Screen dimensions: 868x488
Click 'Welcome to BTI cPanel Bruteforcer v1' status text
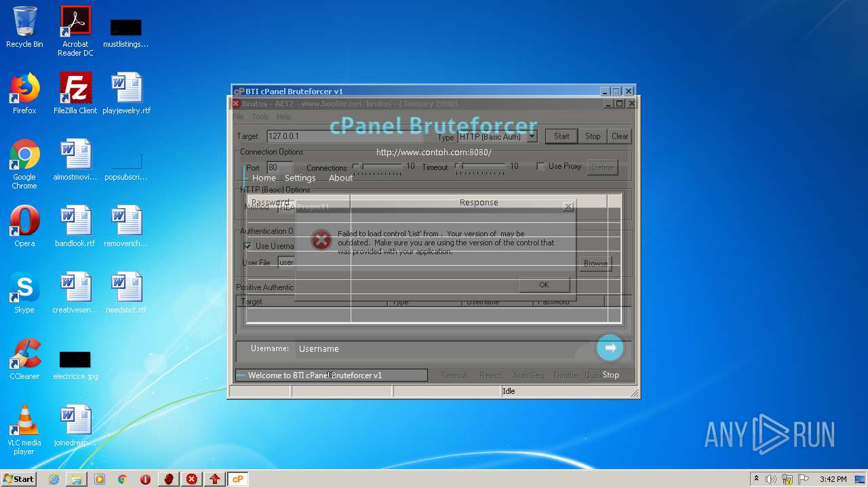point(315,375)
